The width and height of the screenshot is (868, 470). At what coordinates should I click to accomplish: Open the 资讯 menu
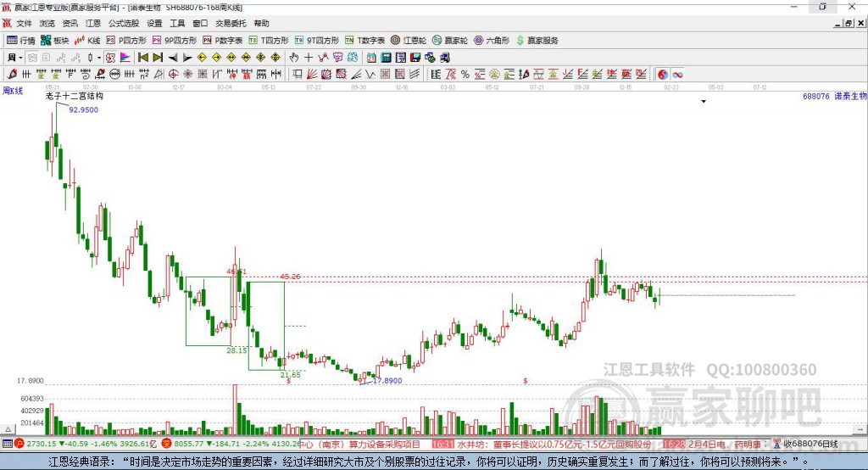click(x=70, y=23)
